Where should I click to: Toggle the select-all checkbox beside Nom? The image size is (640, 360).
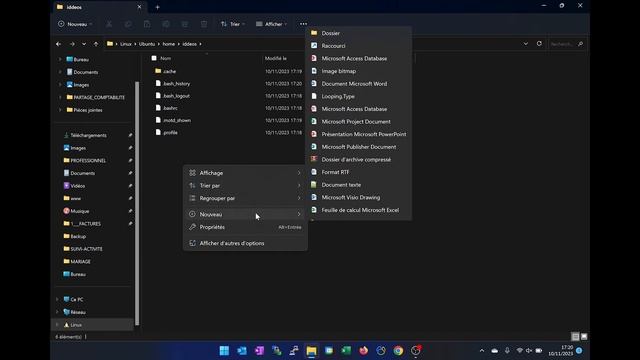tap(154, 58)
